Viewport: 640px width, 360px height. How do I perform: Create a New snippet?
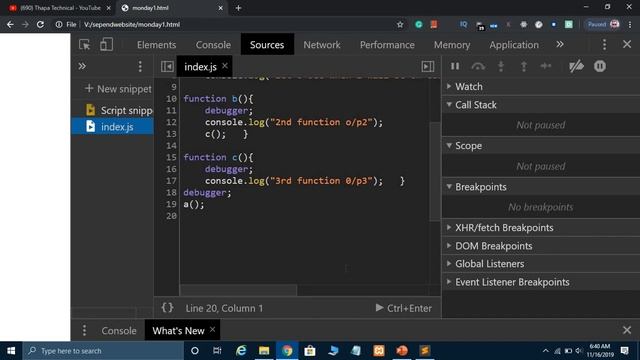(x=118, y=89)
